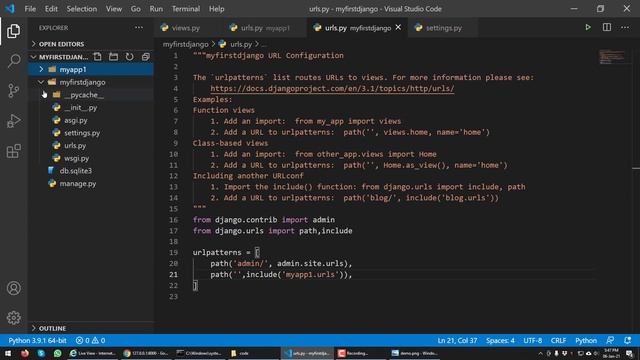The image size is (640, 360).
Task: Click urls.py in the breadcrumb
Action: pos(241,44)
